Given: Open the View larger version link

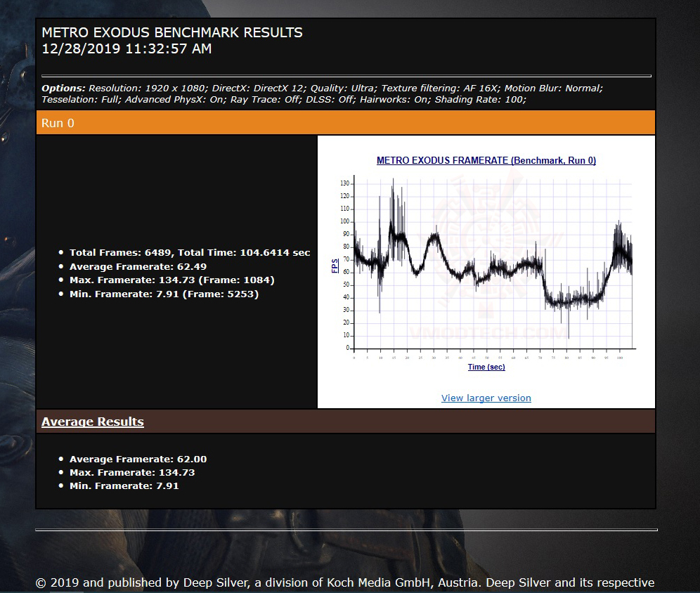Looking at the screenshot, I should tap(486, 398).
